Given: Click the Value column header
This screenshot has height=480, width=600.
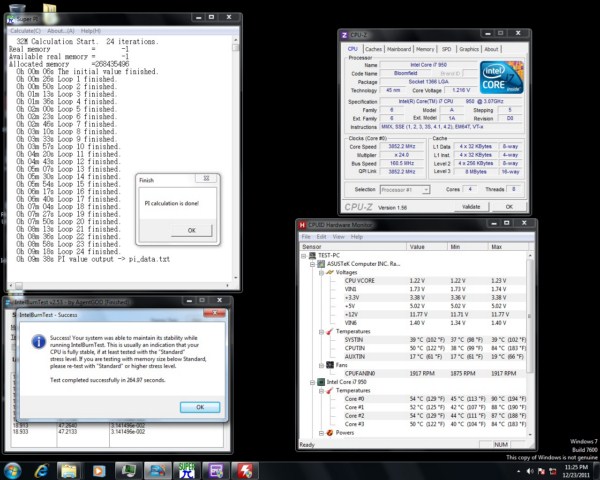Looking at the screenshot, I should pyautogui.click(x=427, y=247).
